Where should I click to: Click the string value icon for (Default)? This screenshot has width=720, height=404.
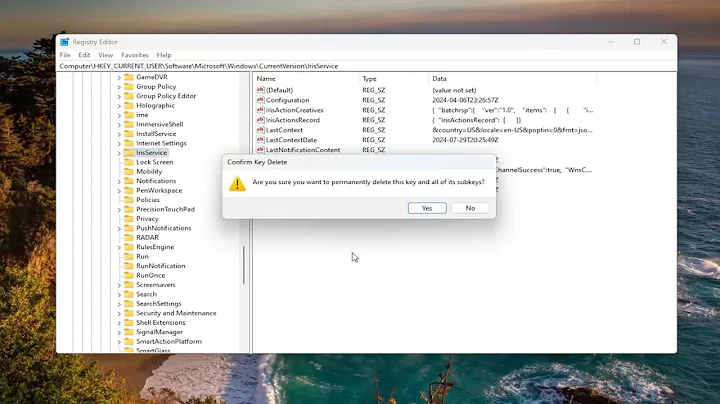[260, 90]
